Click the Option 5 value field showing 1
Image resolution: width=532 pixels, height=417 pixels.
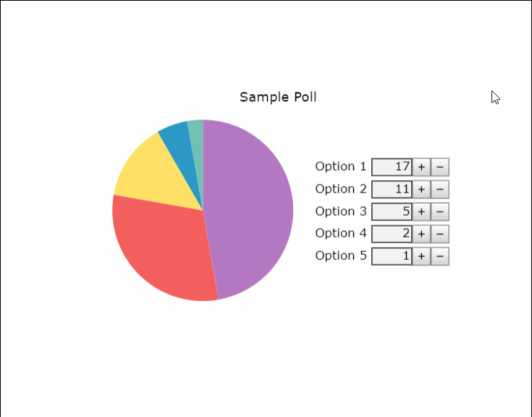click(392, 256)
